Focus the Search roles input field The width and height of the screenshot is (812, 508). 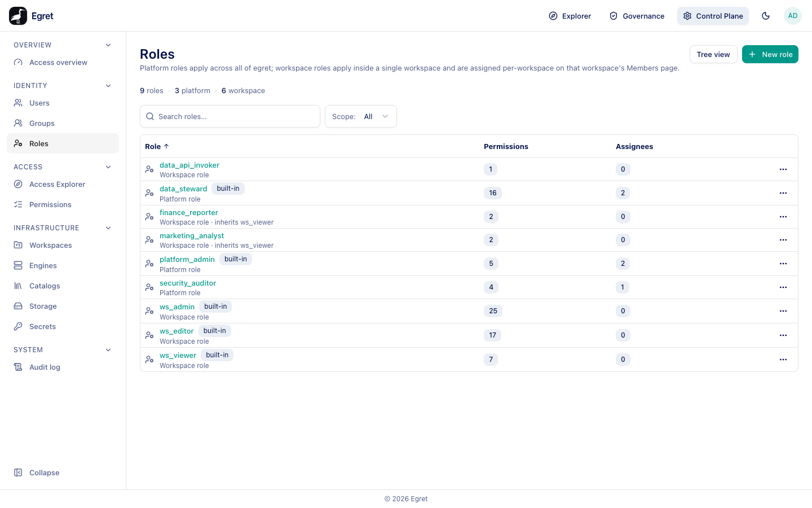pyautogui.click(x=230, y=116)
